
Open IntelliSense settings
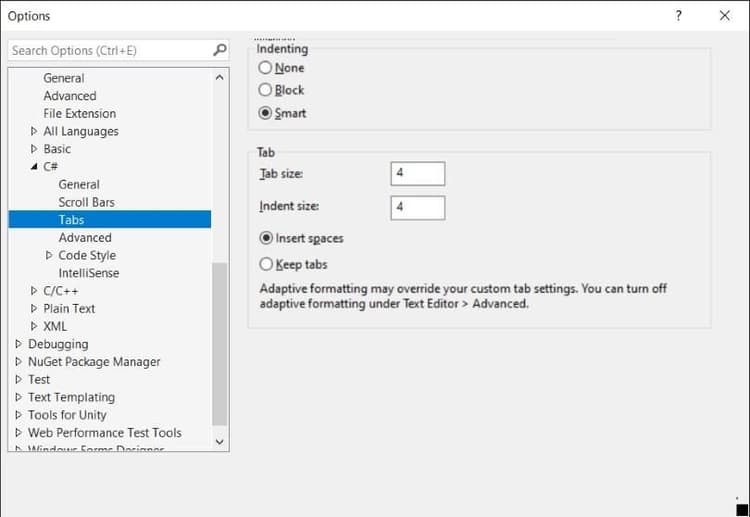pyautogui.click(x=88, y=273)
